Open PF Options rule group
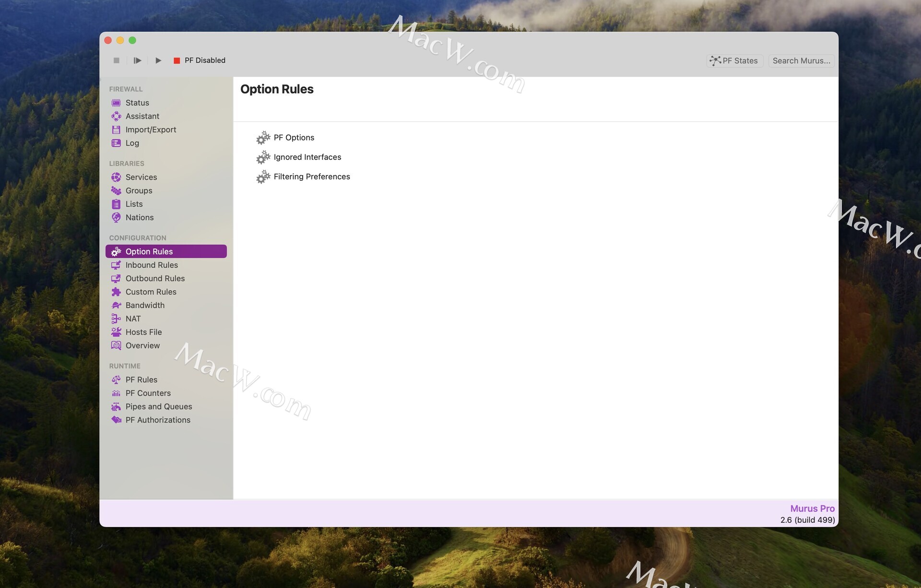The image size is (921, 588). [294, 138]
